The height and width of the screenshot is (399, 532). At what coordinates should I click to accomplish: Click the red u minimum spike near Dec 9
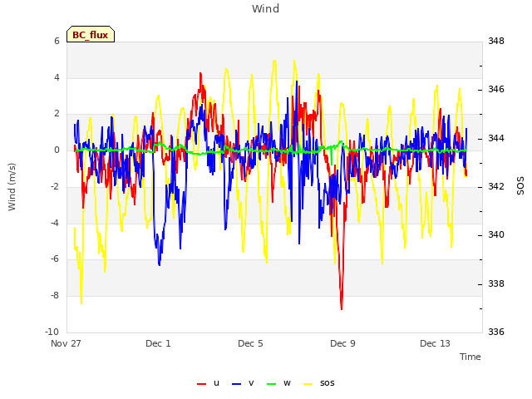pos(342,308)
